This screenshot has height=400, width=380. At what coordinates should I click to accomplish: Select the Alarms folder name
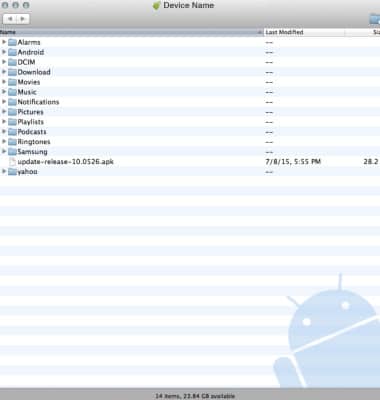[x=29, y=42]
